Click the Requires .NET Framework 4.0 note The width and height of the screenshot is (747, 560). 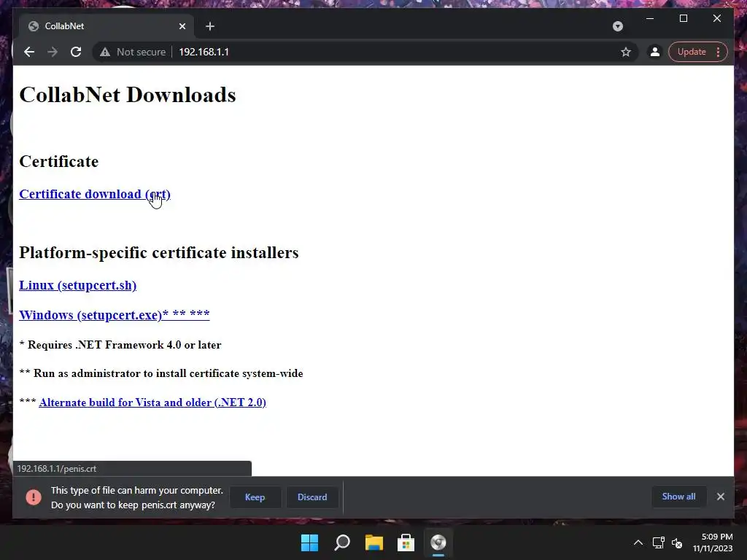120,345
